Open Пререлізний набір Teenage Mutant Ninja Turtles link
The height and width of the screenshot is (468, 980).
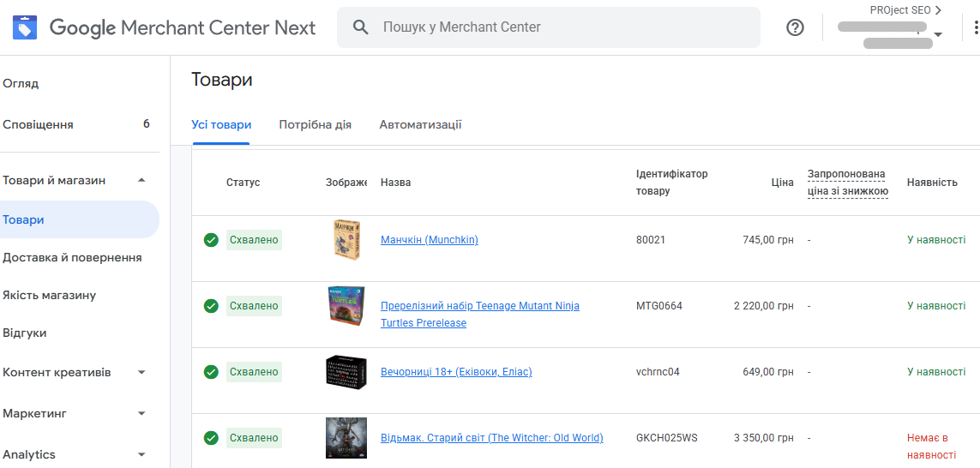(480, 315)
